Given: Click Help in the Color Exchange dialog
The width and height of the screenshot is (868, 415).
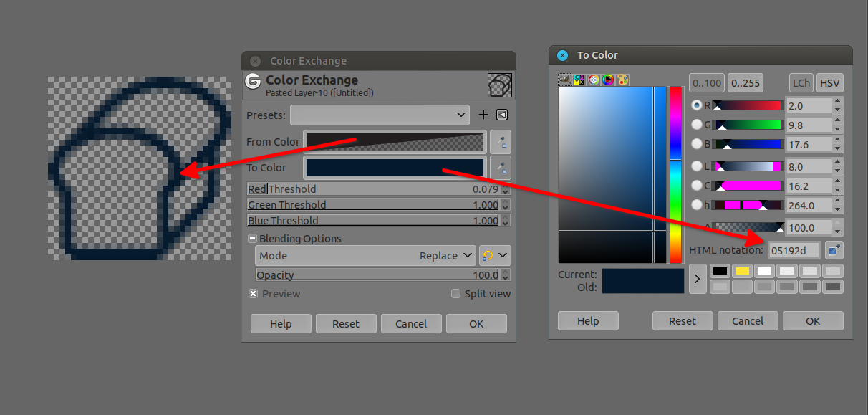Looking at the screenshot, I should point(281,324).
